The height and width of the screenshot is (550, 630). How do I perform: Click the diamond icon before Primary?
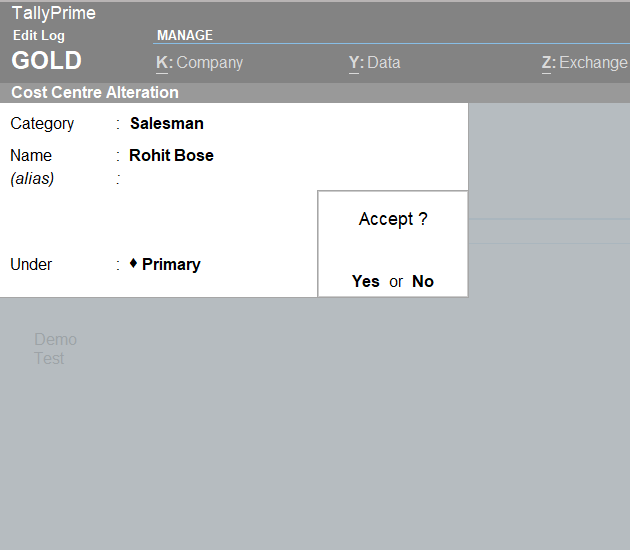tap(133, 263)
